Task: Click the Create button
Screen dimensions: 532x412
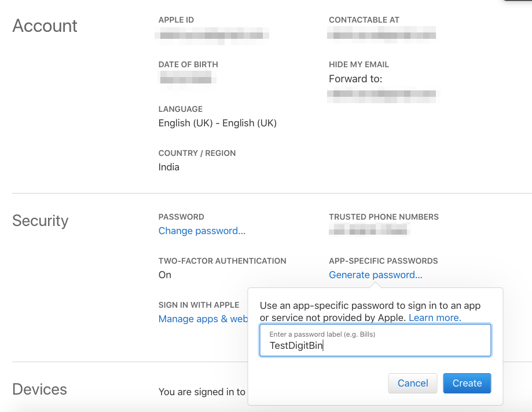Action: 467,383
